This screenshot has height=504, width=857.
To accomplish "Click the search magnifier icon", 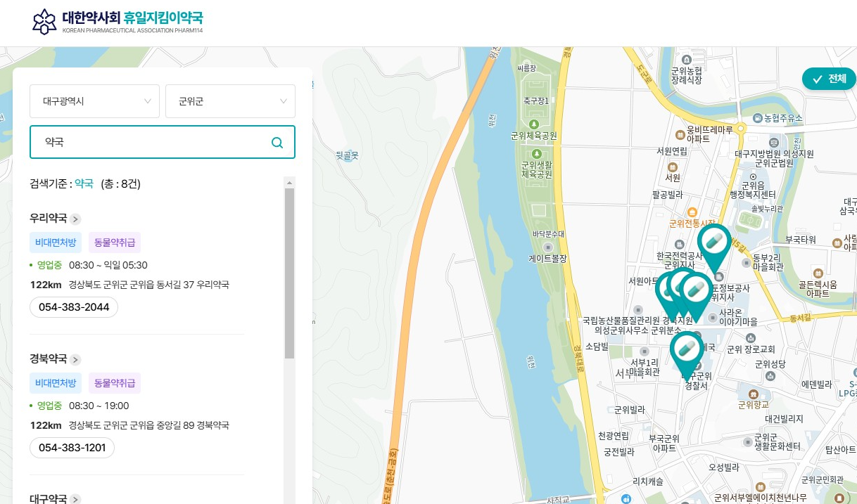I will click(x=277, y=142).
